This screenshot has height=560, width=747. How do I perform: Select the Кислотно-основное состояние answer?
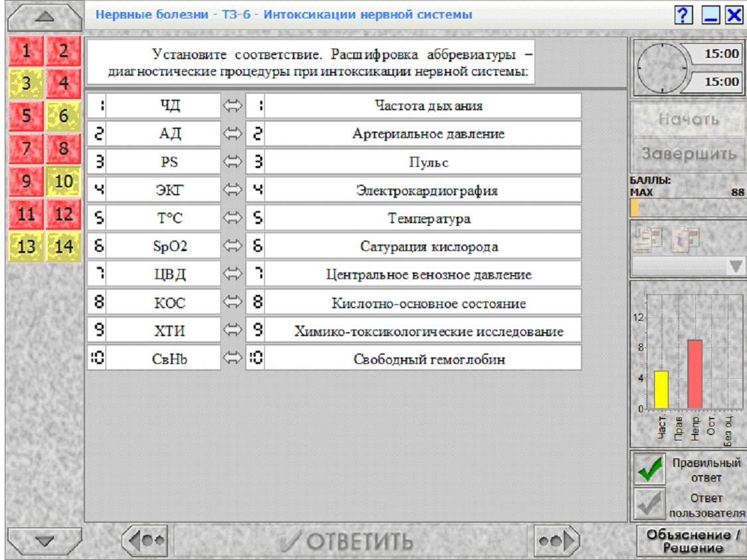pyautogui.click(x=423, y=302)
